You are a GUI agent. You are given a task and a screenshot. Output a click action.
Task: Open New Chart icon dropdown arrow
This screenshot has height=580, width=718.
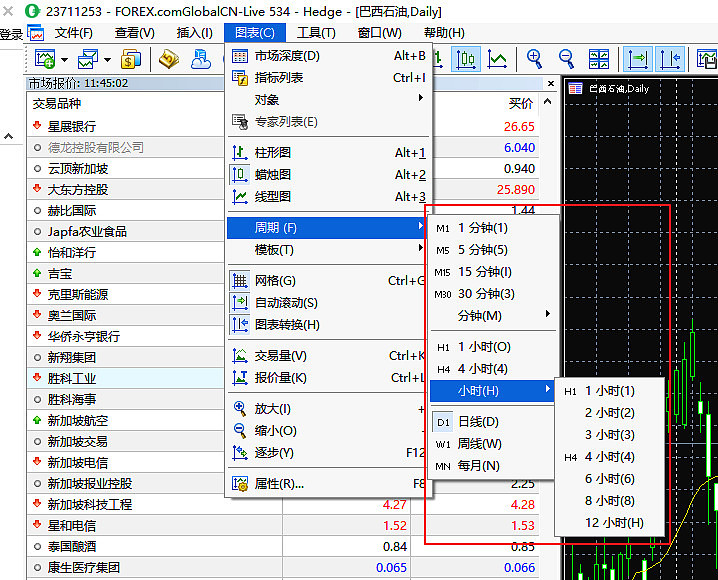[65, 60]
